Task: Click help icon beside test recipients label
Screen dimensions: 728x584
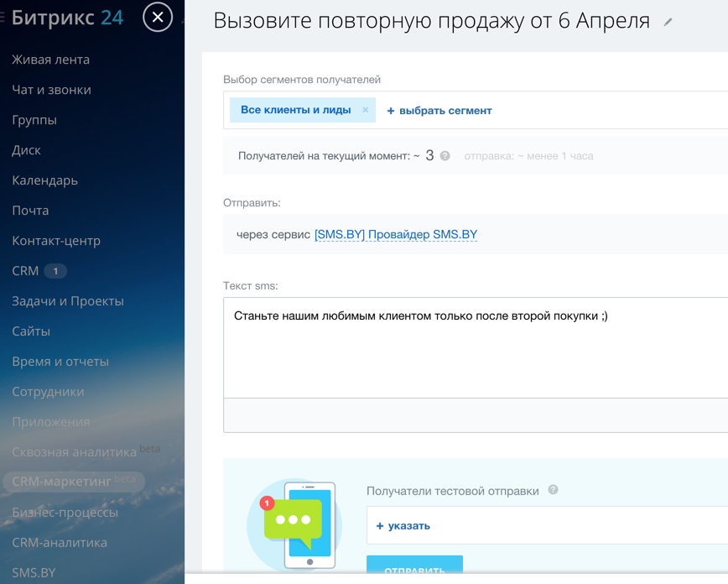Action: [x=553, y=490]
